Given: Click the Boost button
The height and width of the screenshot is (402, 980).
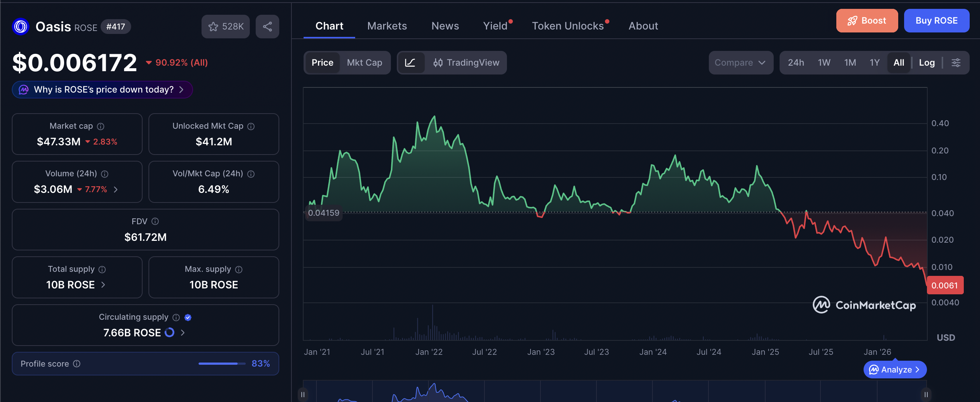Looking at the screenshot, I should [x=867, y=21].
